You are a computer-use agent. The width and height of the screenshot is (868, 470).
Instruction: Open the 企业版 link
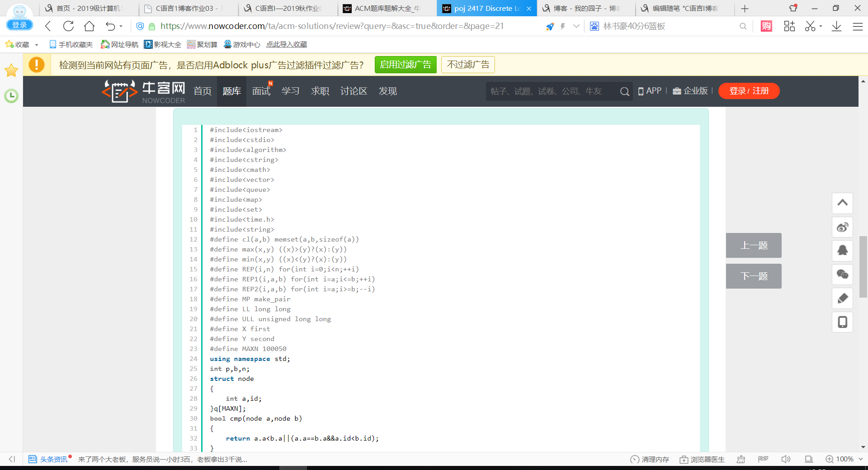click(690, 91)
